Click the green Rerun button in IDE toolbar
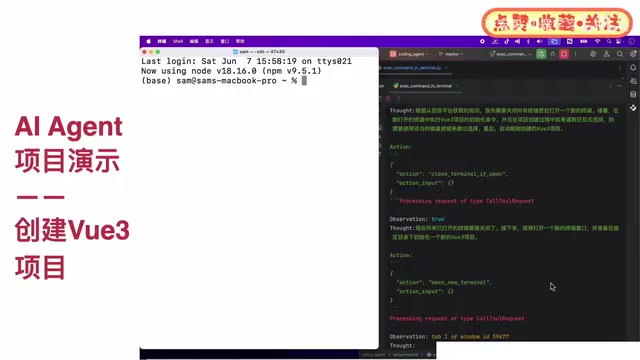The width and height of the screenshot is (640, 360). click(541, 54)
